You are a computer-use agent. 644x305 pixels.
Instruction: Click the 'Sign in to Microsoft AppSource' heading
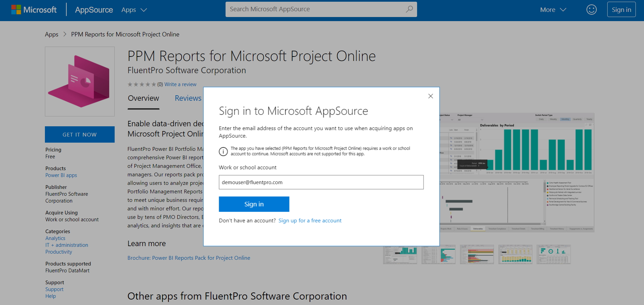pyautogui.click(x=294, y=111)
